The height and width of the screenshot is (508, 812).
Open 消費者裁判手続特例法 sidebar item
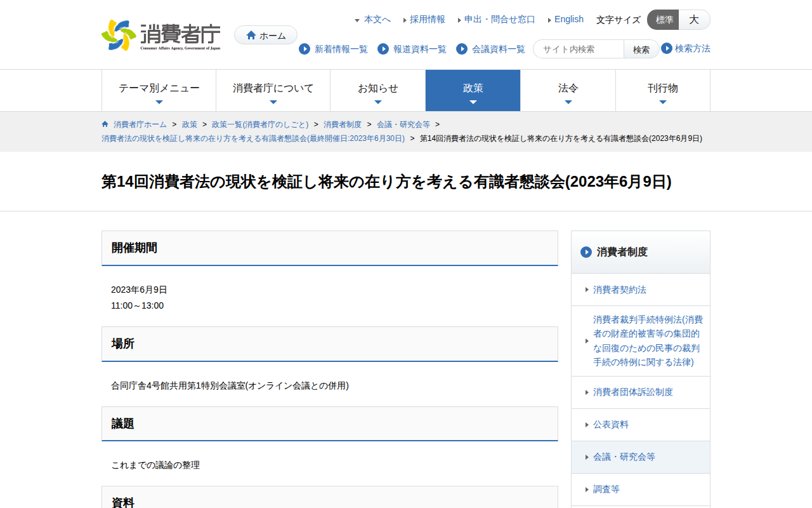641,341
